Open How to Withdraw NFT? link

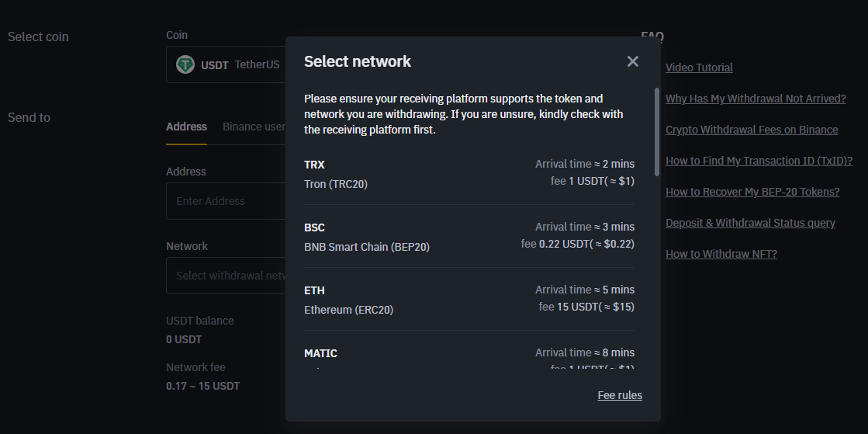721,254
